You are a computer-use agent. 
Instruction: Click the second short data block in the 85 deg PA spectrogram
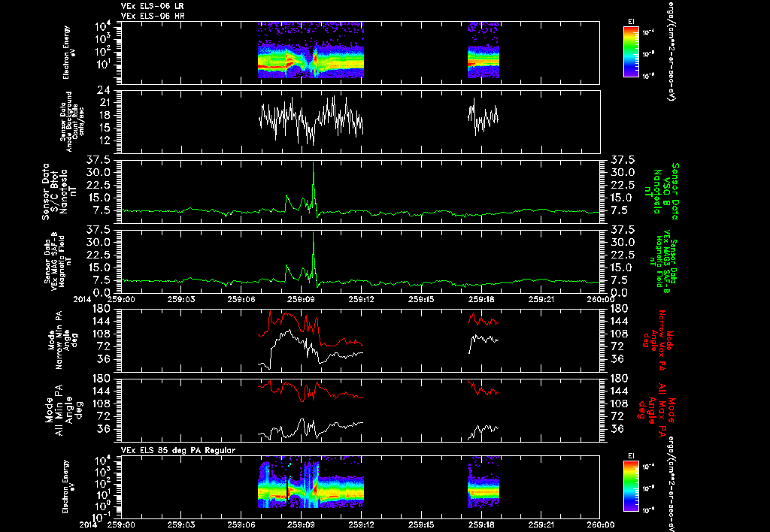pos(484,482)
